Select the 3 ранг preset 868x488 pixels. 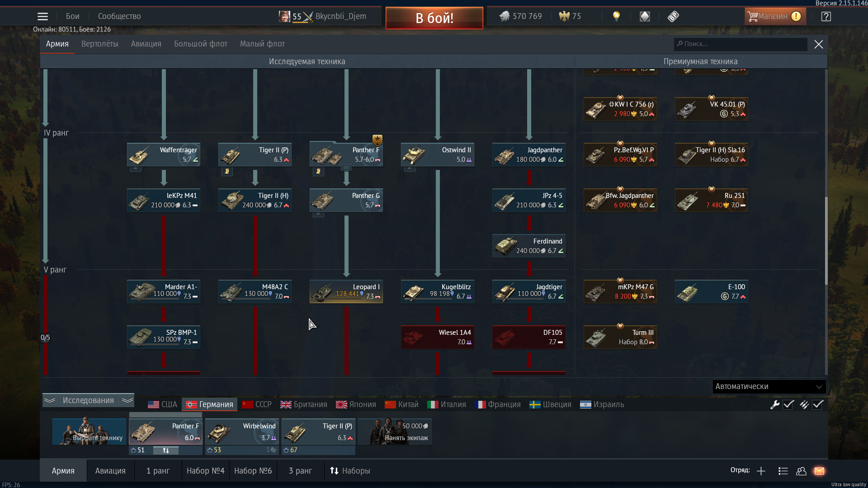tap(300, 471)
